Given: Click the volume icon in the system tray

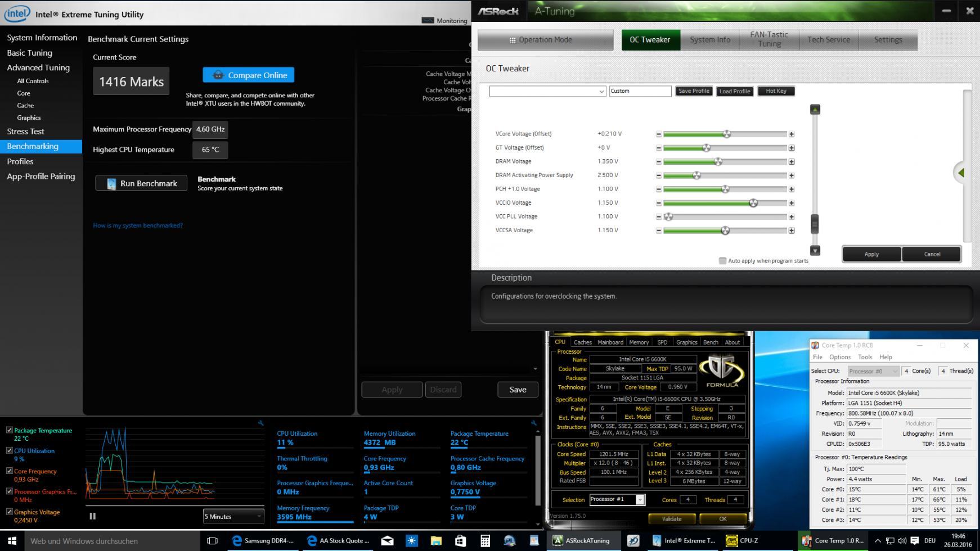Looking at the screenshot, I should point(902,541).
